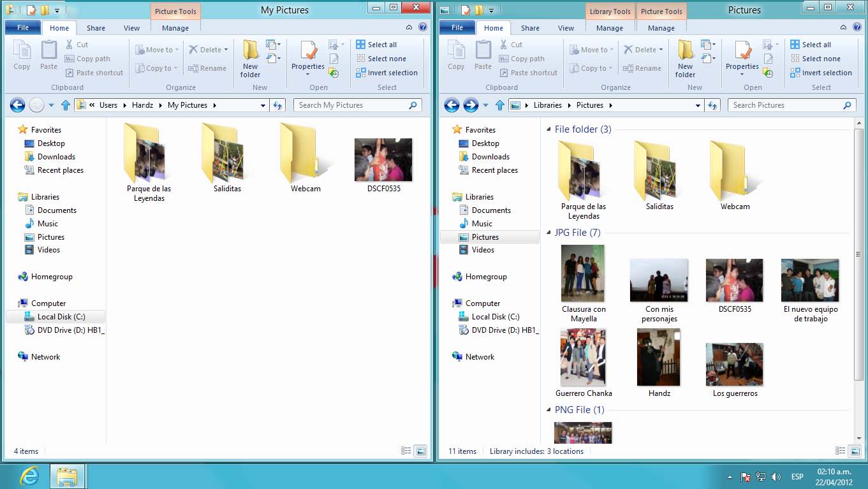The image size is (868, 489).
Task: Switch to details view in My Pictures status bar
Action: (406, 451)
